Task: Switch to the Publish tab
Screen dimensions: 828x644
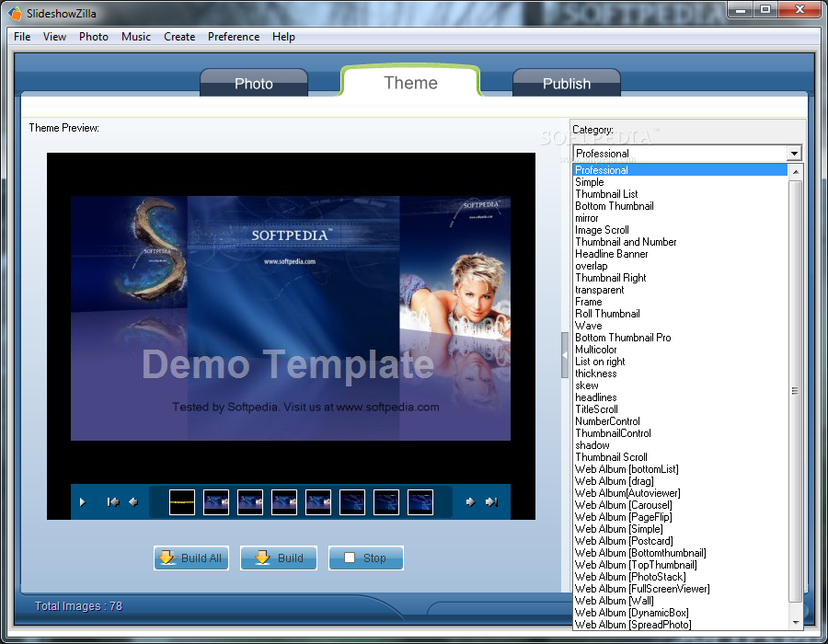Action: pyautogui.click(x=567, y=83)
